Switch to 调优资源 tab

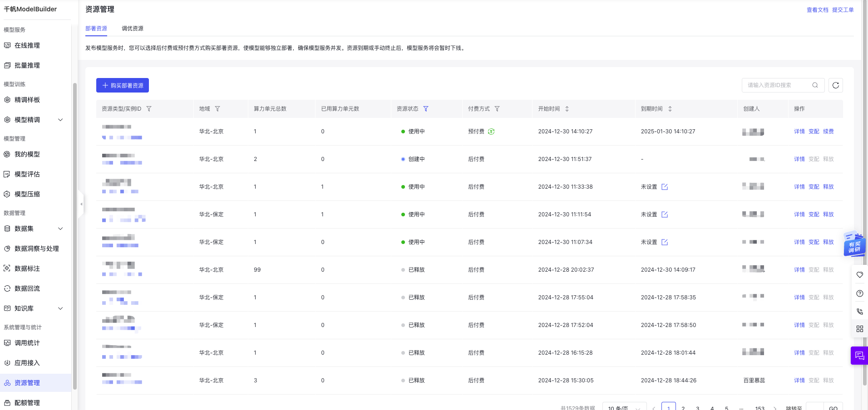[133, 29]
